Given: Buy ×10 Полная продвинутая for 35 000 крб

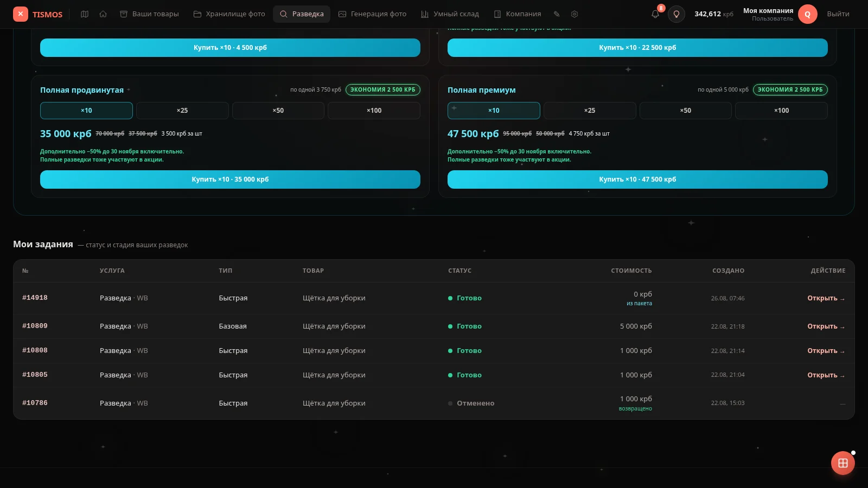Looking at the screenshot, I should point(230,179).
